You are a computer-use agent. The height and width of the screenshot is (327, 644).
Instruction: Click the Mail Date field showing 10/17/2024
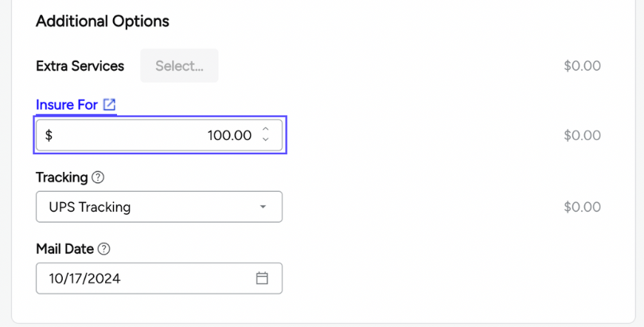click(143, 278)
